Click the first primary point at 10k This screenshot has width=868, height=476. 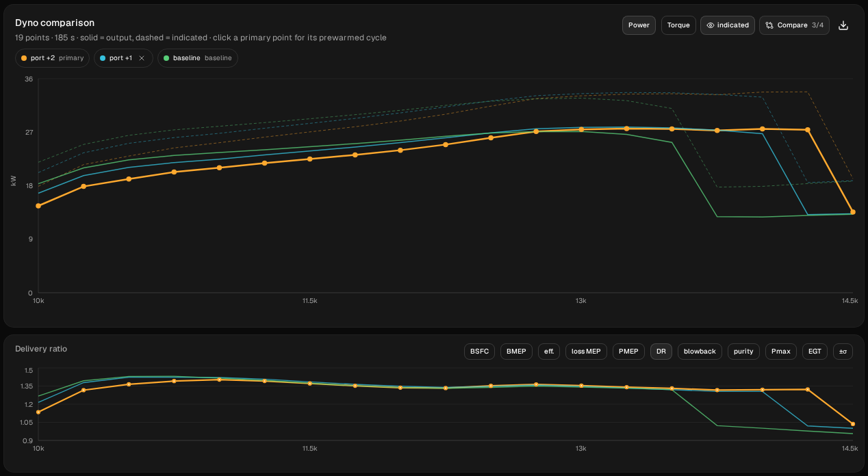point(38,206)
